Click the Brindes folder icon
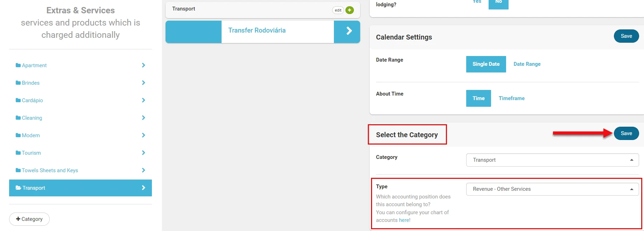 [18, 83]
